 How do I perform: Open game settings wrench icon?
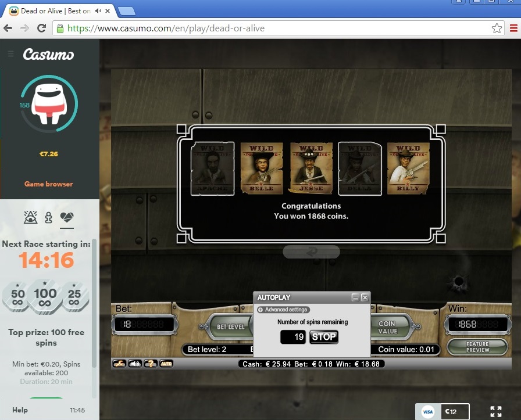(x=119, y=364)
